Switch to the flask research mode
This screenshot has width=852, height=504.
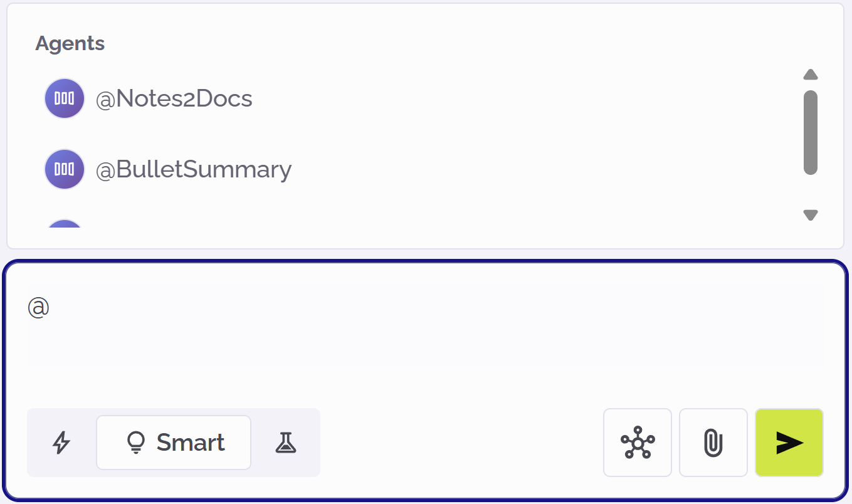[285, 443]
